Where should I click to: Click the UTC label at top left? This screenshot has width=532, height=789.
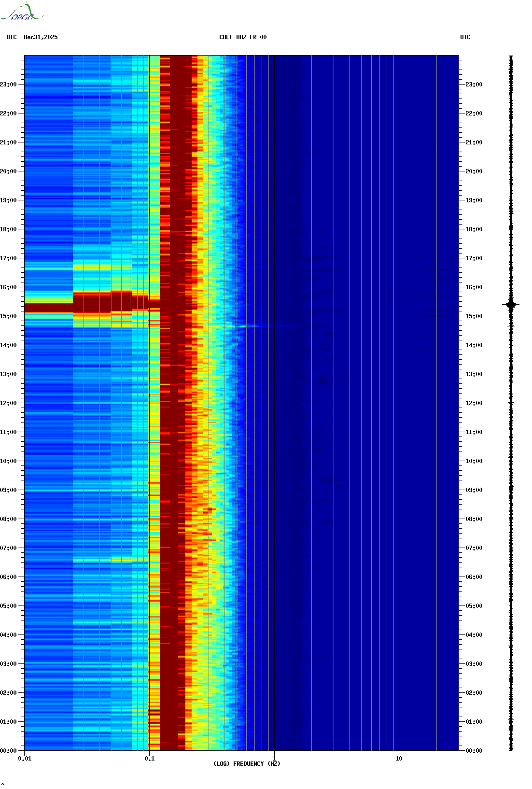tap(12, 37)
